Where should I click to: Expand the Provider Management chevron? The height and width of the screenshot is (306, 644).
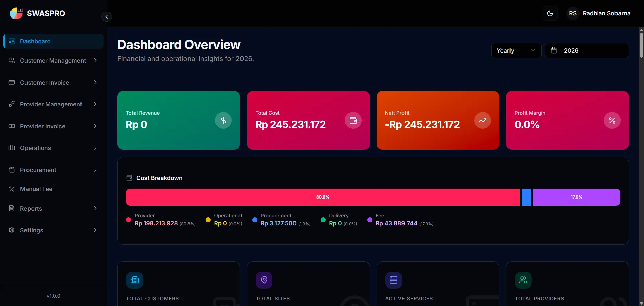point(95,104)
